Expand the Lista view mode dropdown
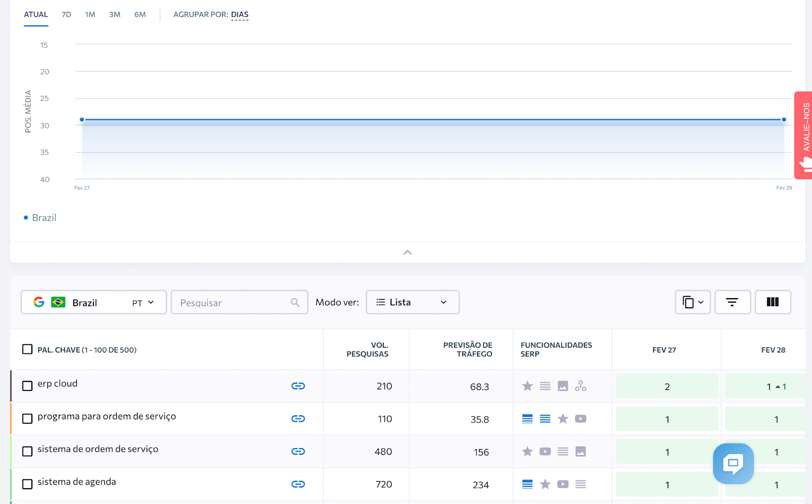Viewport: 812px width, 504px height. 412,302
